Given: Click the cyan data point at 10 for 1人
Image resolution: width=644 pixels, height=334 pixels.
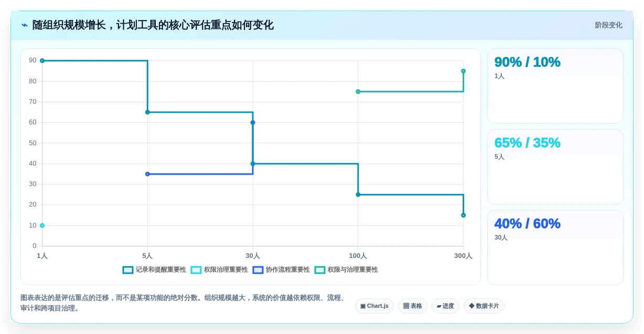Looking at the screenshot, I should [x=42, y=225].
